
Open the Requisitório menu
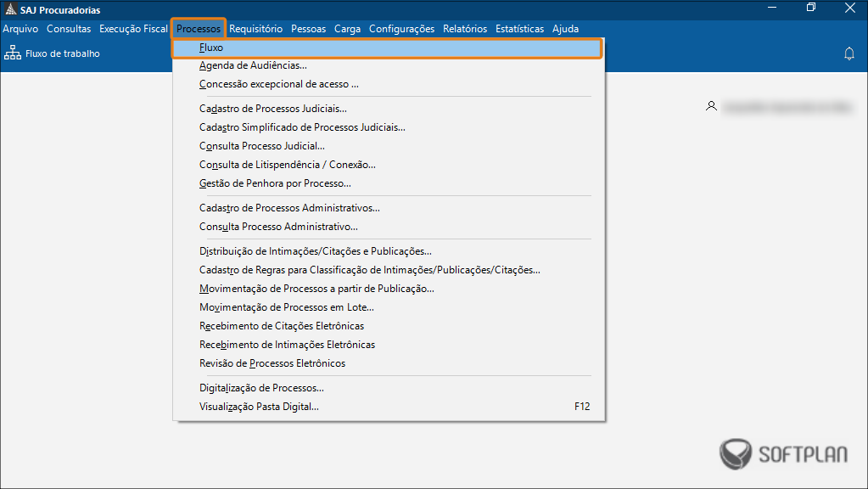pos(255,29)
